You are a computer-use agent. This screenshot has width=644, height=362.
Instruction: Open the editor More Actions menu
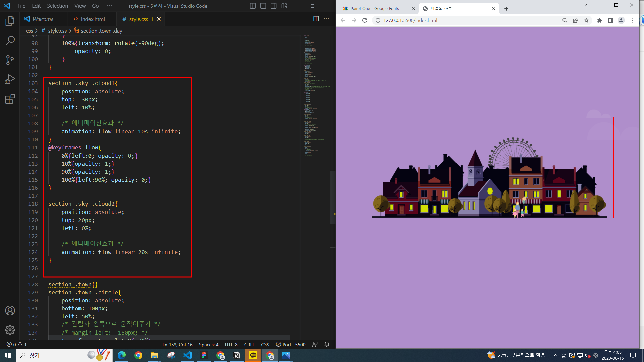326,19
